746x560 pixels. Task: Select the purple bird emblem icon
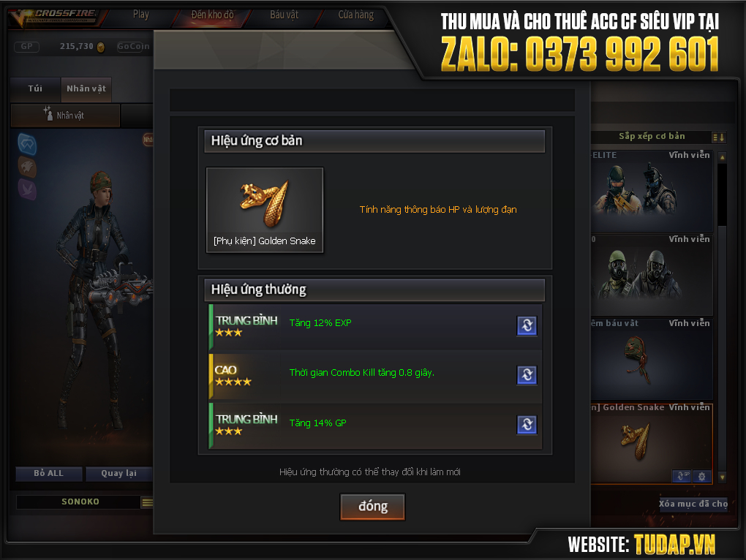[27, 189]
